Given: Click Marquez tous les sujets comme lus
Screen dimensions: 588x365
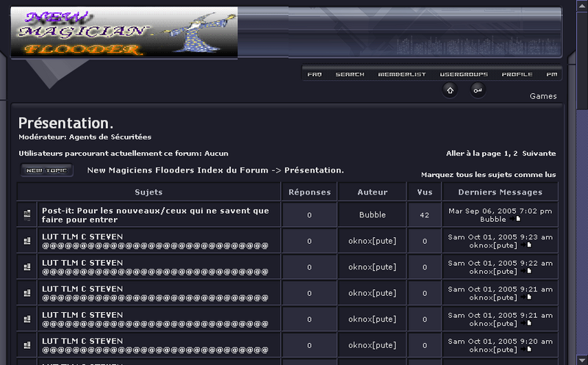Looking at the screenshot, I should pyautogui.click(x=488, y=175).
